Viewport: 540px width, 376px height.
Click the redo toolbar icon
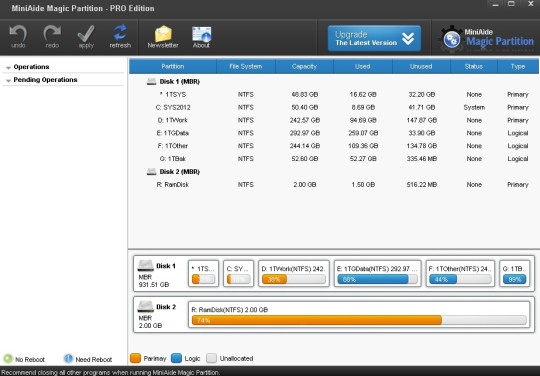52,36
